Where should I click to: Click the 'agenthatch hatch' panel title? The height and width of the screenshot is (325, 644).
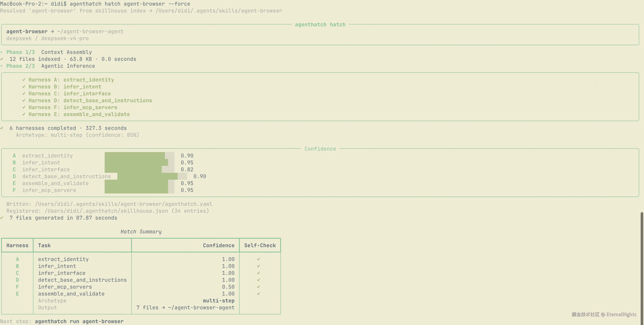[x=320, y=24]
